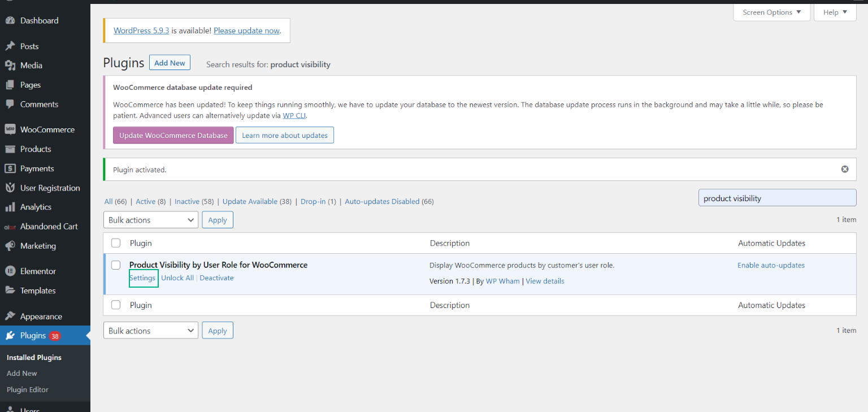Select the Media sidebar icon
The image size is (868, 412).
click(x=11, y=65)
